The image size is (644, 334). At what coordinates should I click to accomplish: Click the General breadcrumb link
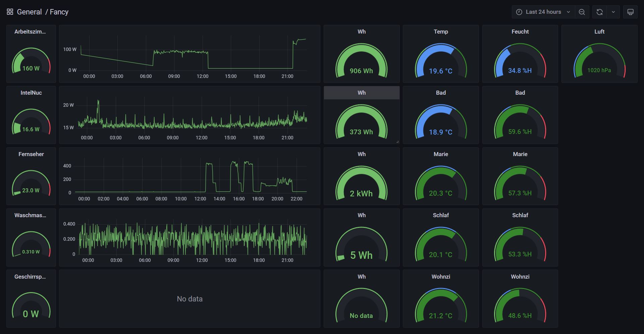click(30, 12)
